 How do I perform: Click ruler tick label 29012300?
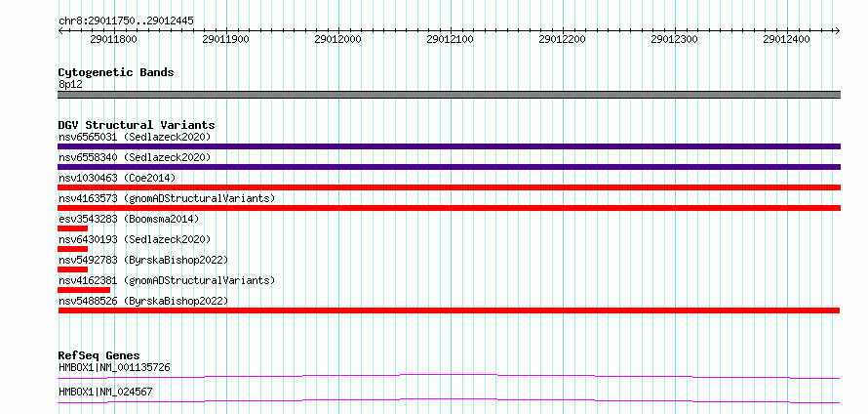point(675,39)
